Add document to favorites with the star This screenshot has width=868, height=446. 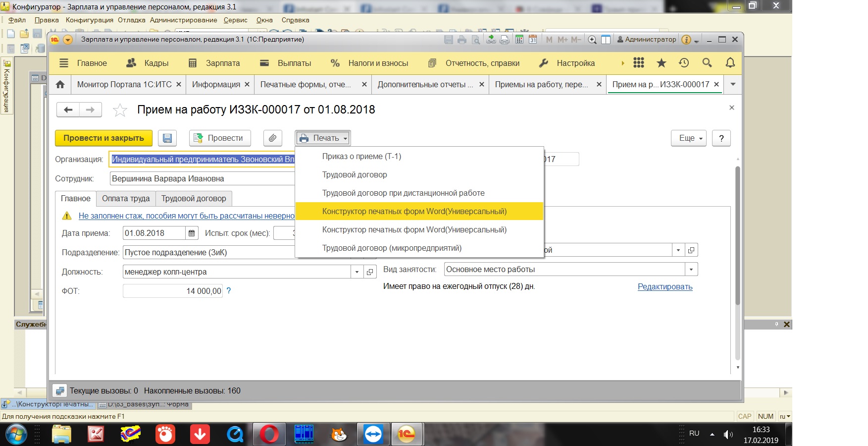(x=120, y=110)
